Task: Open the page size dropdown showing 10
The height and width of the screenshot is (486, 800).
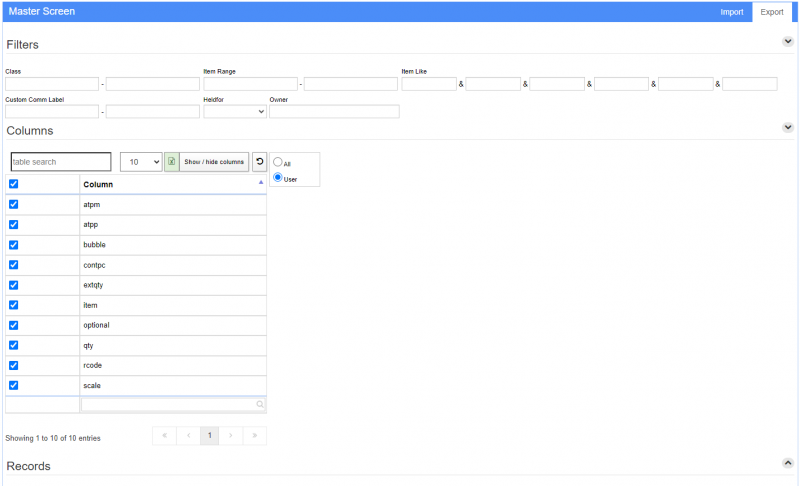Action: point(140,161)
